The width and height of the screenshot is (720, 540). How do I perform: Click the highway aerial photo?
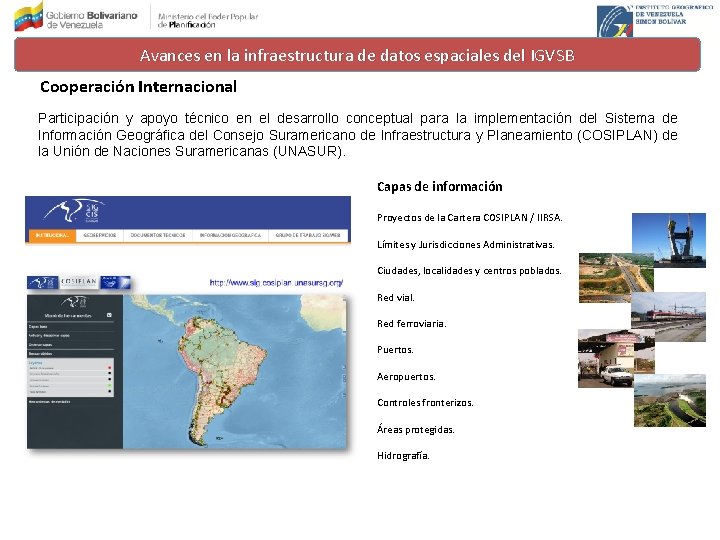(616, 277)
